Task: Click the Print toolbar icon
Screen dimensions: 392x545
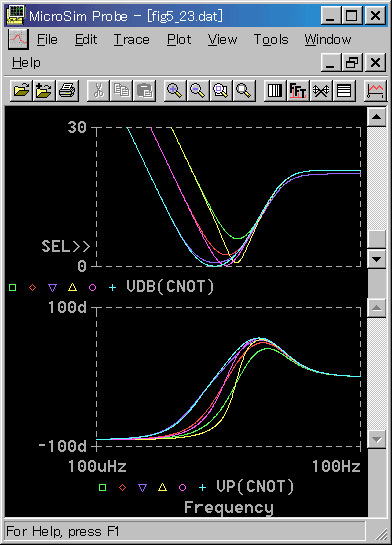Action: [67, 91]
